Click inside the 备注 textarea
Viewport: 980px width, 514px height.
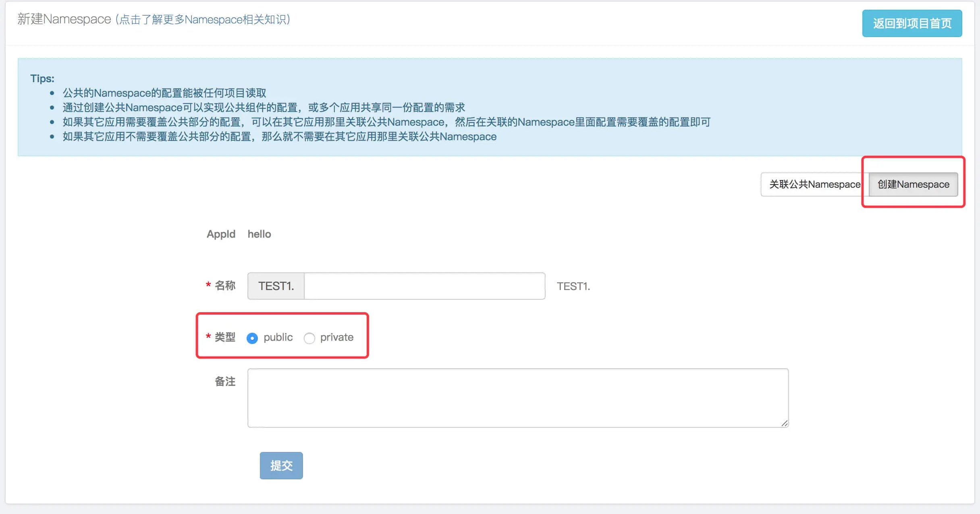tap(517, 398)
